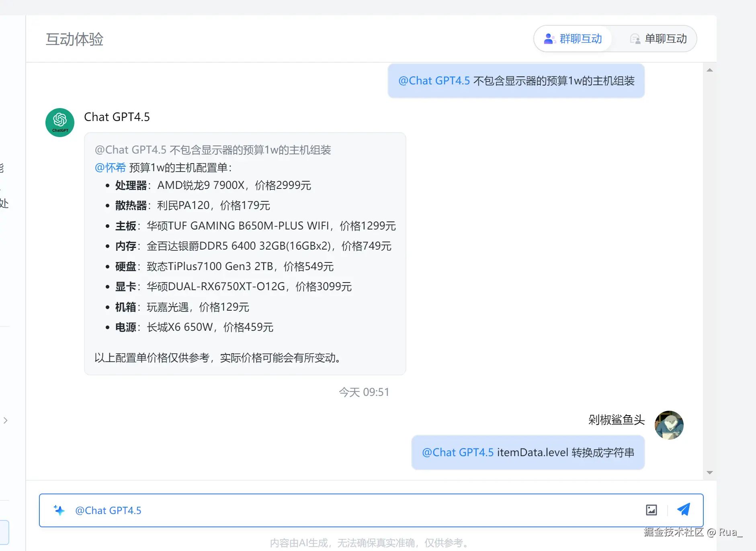
Task: Click the sparkle AI icon inside the input field
Action: coord(59,510)
